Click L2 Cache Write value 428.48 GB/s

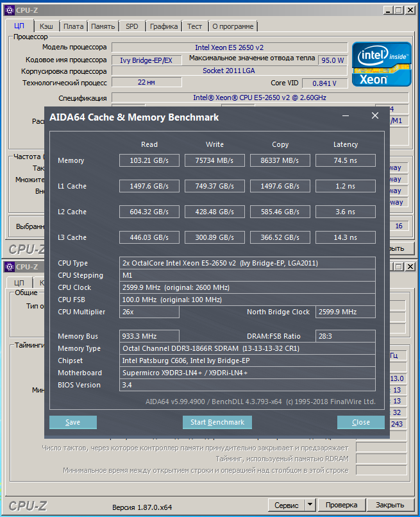click(x=214, y=212)
